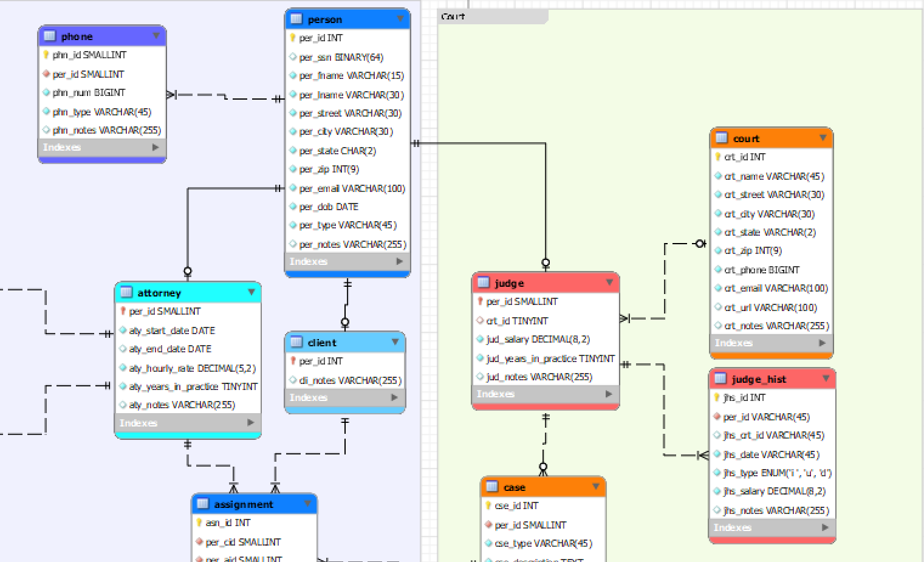
Task: Collapse the assignment table with header arrow
Action: (308, 504)
